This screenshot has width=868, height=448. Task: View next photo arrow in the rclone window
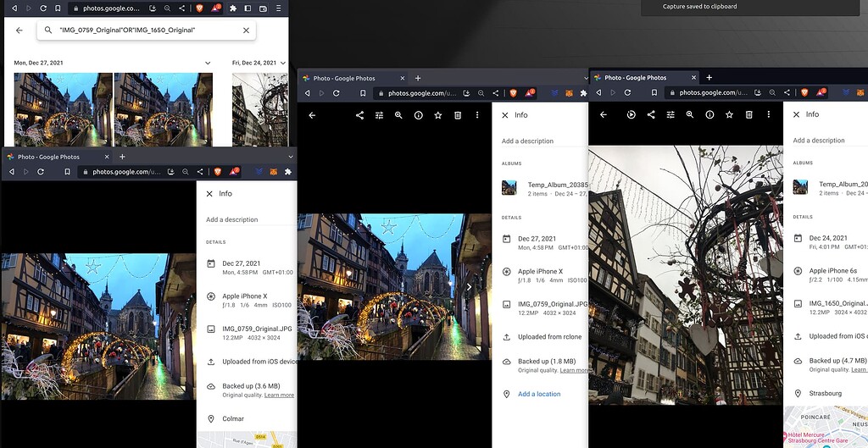(469, 287)
